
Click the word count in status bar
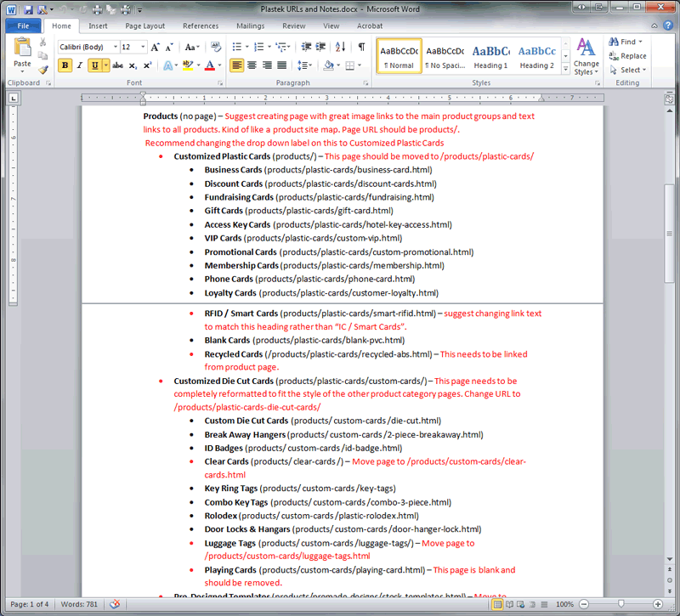pyautogui.click(x=81, y=604)
